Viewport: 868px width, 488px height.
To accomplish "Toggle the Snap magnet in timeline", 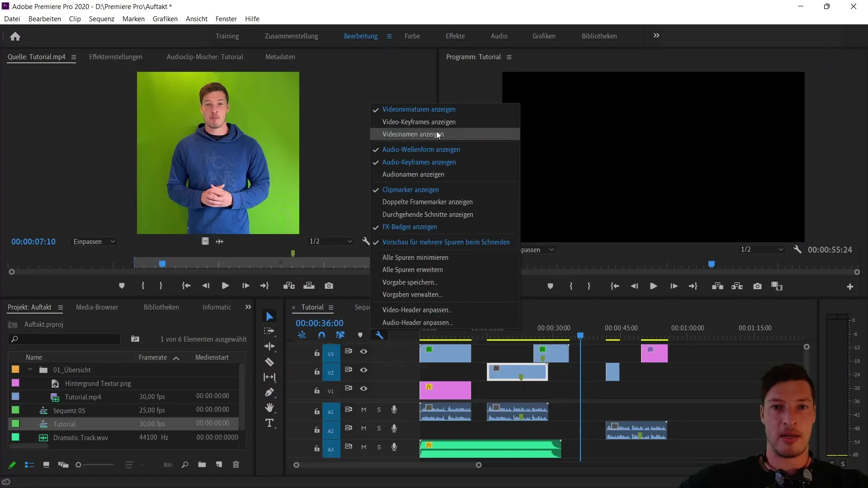I will (x=321, y=335).
